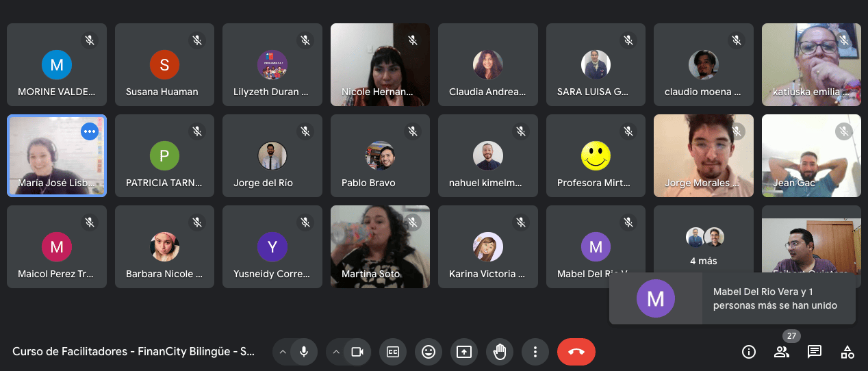Image resolution: width=868 pixels, height=371 pixels.
Task: Open the emoji reactions button
Action: 429,352
